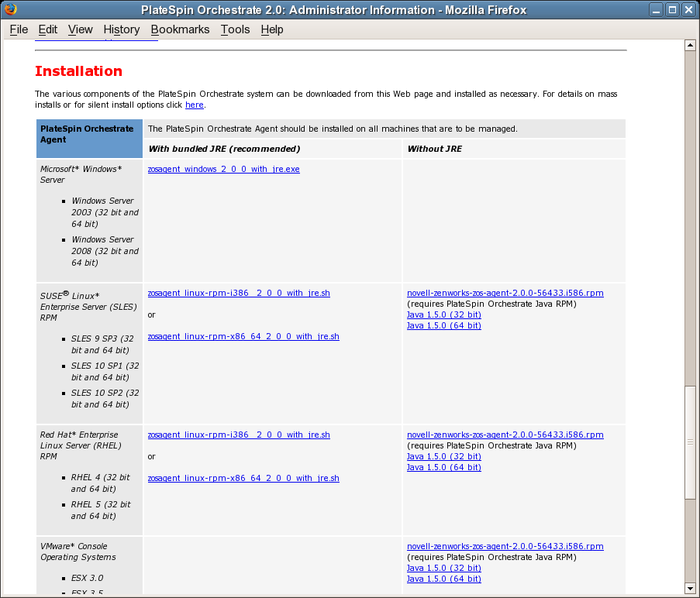Open VMware row Java 1.5.0 (64 bit) link
The width and height of the screenshot is (700, 598).
coord(443,579)
